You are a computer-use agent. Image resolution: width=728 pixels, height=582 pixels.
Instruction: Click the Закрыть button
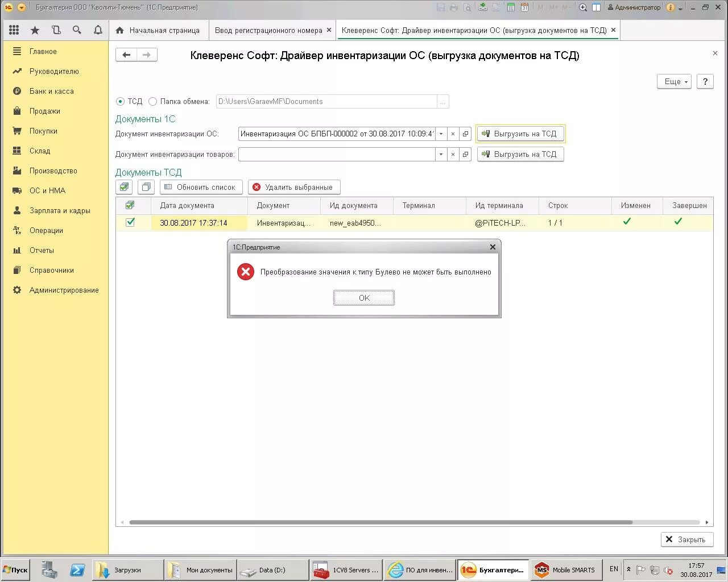687,539
